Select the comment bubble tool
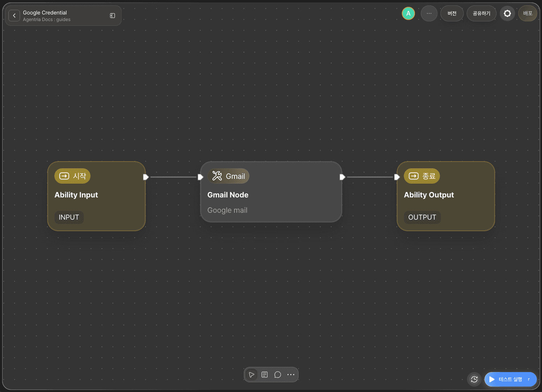 click(x=278, y=375)
